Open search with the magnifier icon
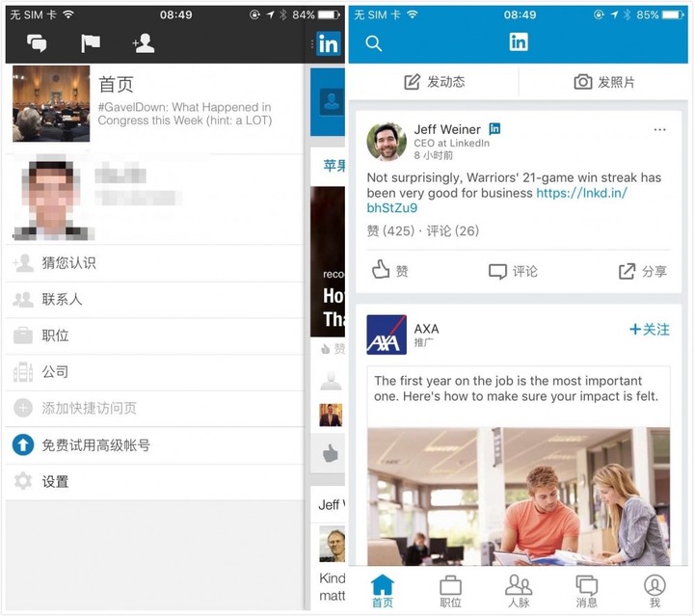Screen dimensions: 694x616 point(374,43)
